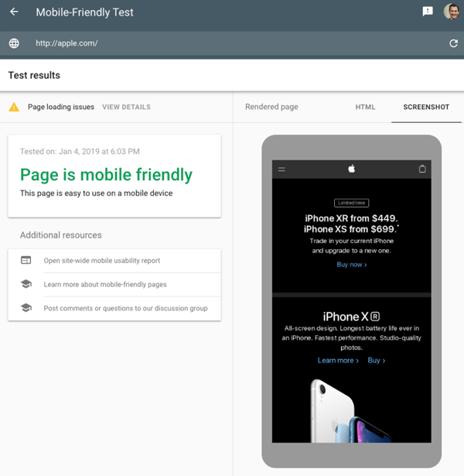464x476 pixels.
Task: Click the http://apple.com/ URL field
Action: pyautogui.click(x=234, y=43)
